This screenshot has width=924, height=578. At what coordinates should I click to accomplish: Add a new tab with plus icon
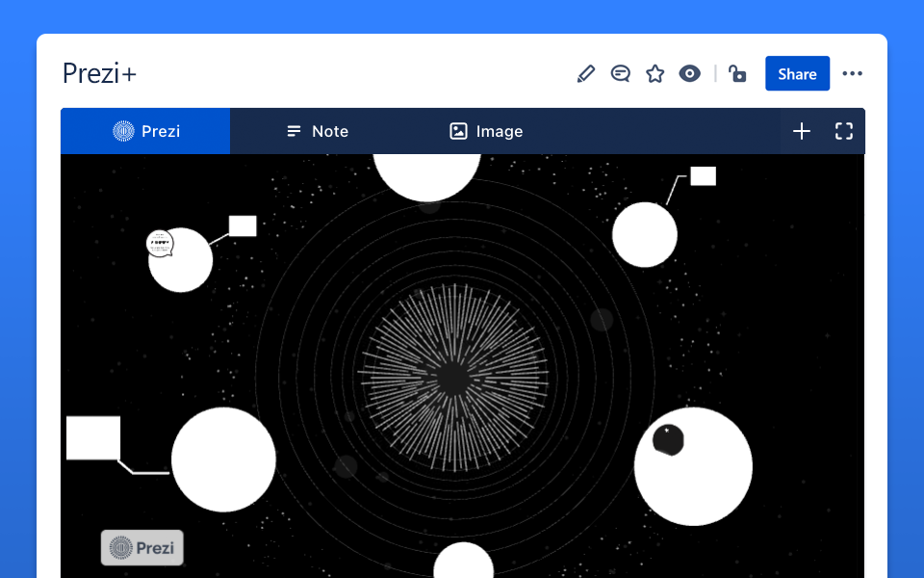point(802,131)
